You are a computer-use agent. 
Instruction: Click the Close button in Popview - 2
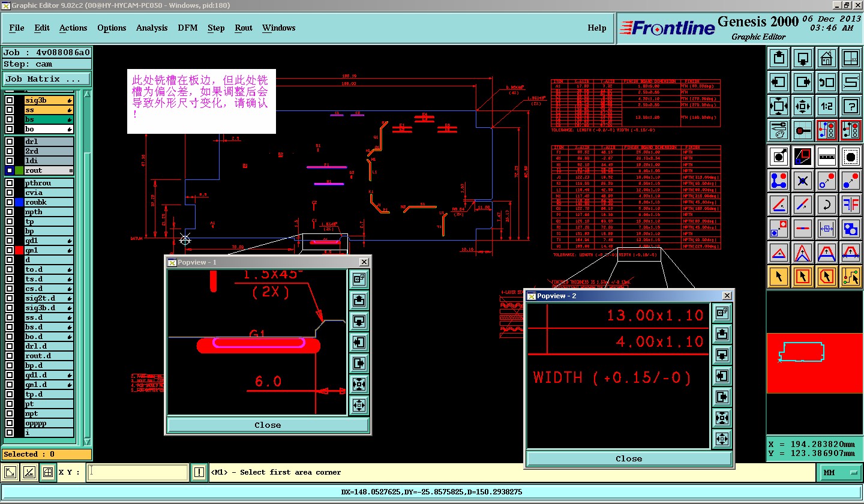pyautogui.click(x=628, y=458)
